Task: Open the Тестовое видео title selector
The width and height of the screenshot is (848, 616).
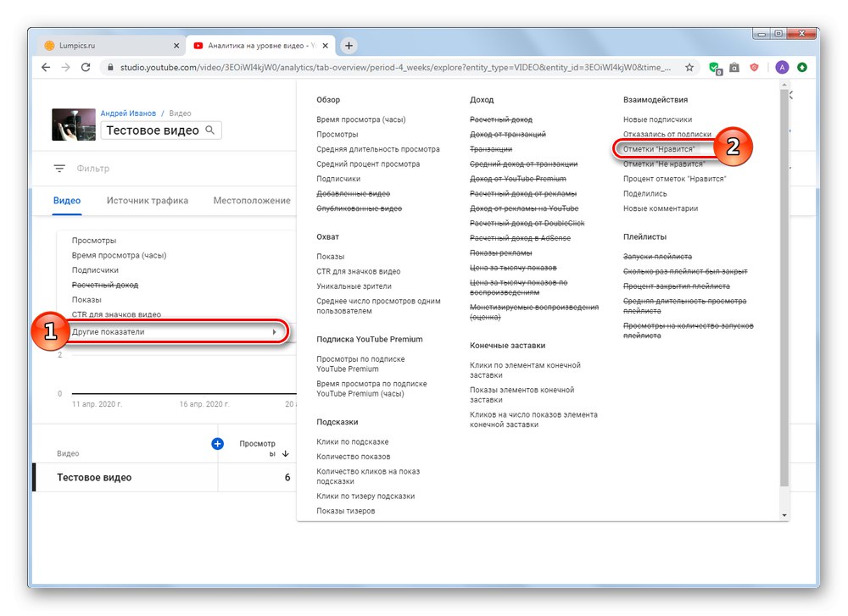Action: 161,130
